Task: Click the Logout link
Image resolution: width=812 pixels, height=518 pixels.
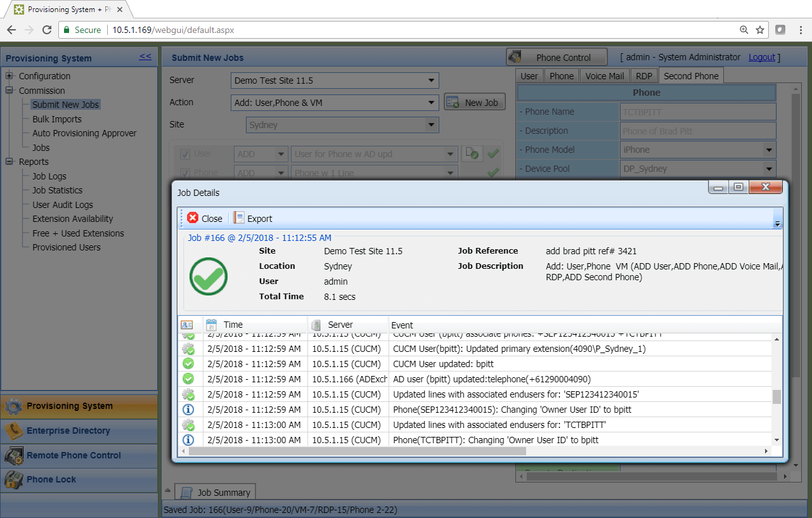Action: click(x=762, y=57)
